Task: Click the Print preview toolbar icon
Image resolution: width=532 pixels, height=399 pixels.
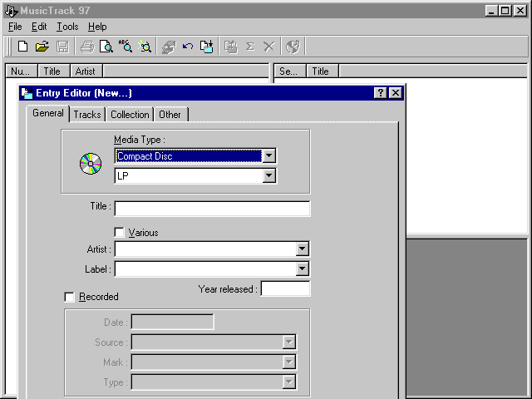Action: (106, 47)
